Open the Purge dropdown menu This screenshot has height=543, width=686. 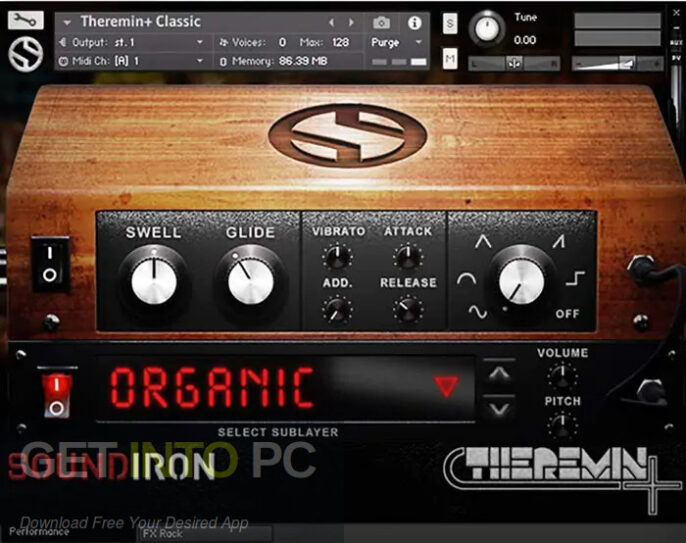click(x=418, y=42)
